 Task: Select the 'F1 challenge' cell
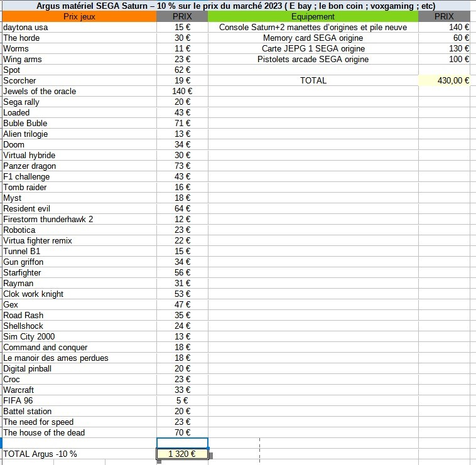(79, 176)
